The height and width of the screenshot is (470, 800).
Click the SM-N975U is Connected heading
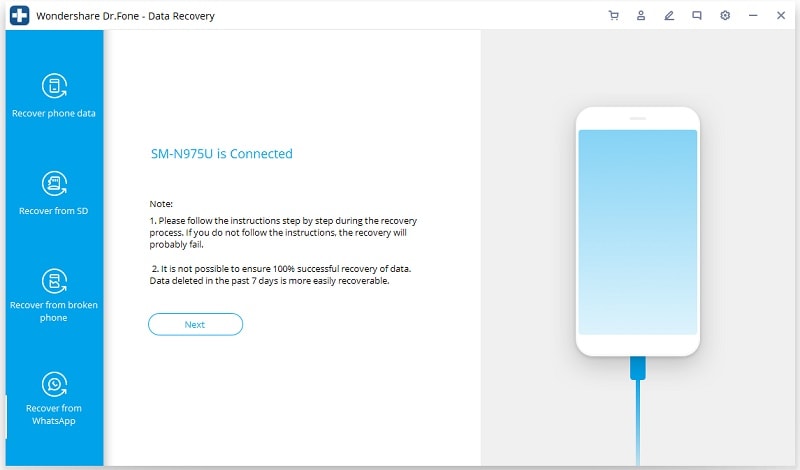coord(221,154)
